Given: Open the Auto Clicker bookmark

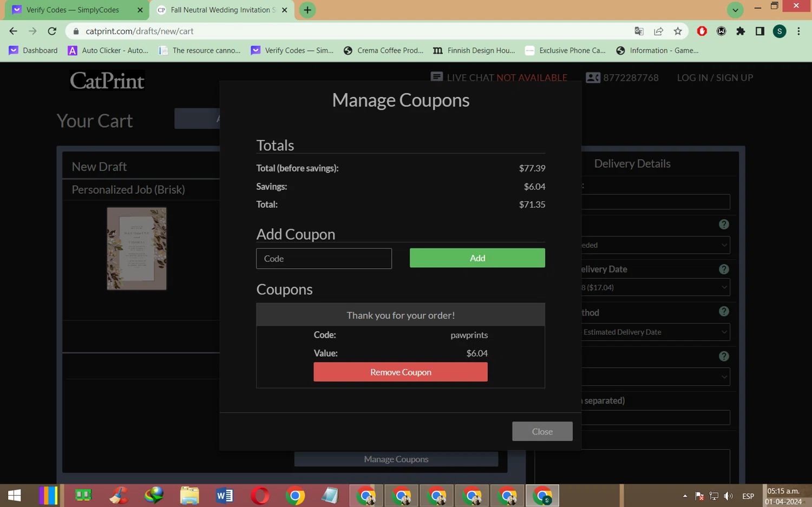Looking at the screenshot, I should pyautogui.click(x=108, y=50).
